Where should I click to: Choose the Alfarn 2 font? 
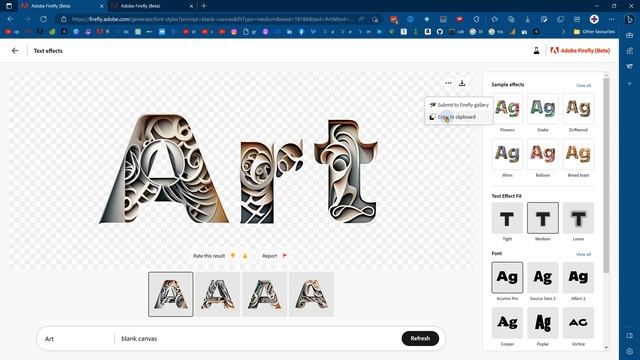click(578, 278)
